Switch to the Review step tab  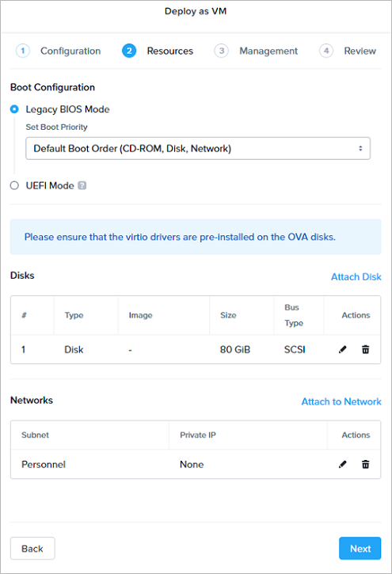coord(360,51)
